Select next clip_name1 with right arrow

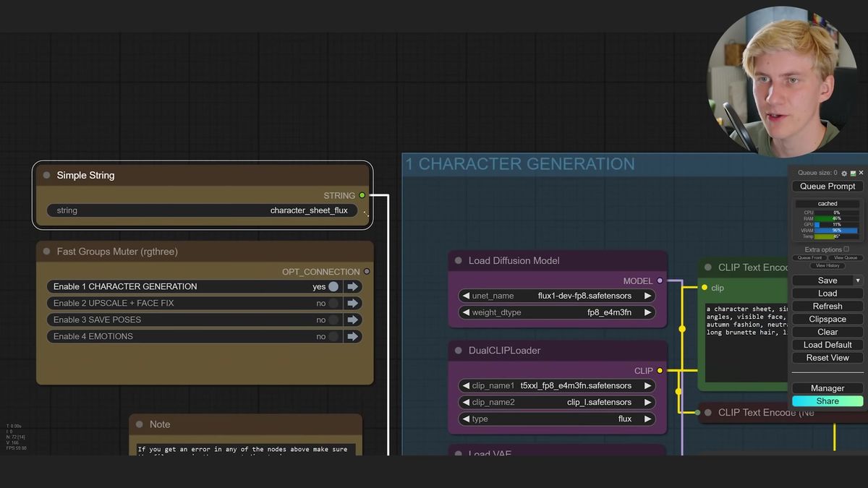(x=648, y=385)
